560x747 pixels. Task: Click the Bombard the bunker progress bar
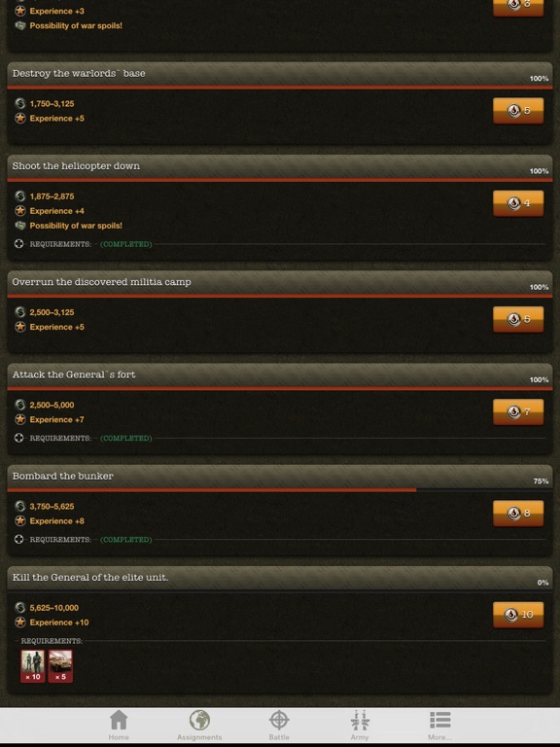tap(280, 490)
